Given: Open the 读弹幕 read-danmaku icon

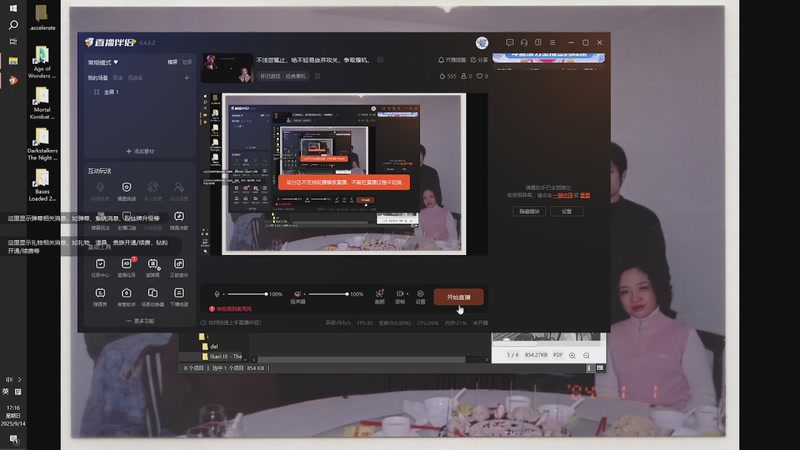Looking at the screenshot, I should pos(153,264).
